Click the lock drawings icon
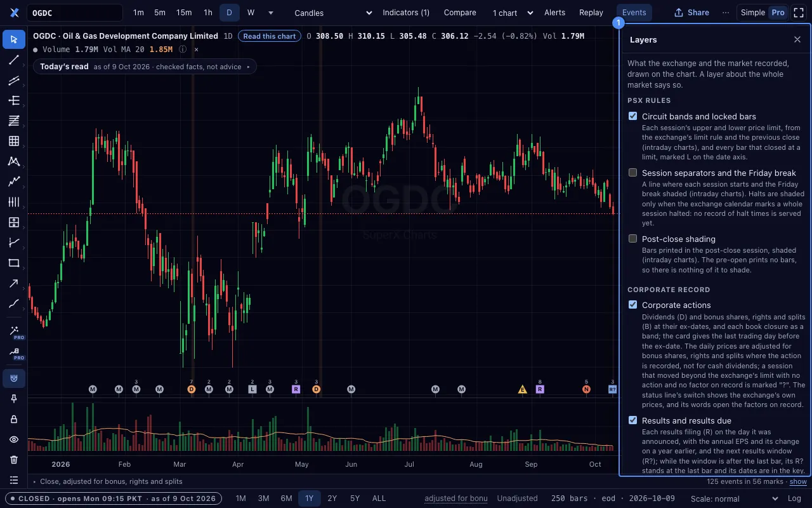Viewport: 812px width, 508px height. click(14, 419)
